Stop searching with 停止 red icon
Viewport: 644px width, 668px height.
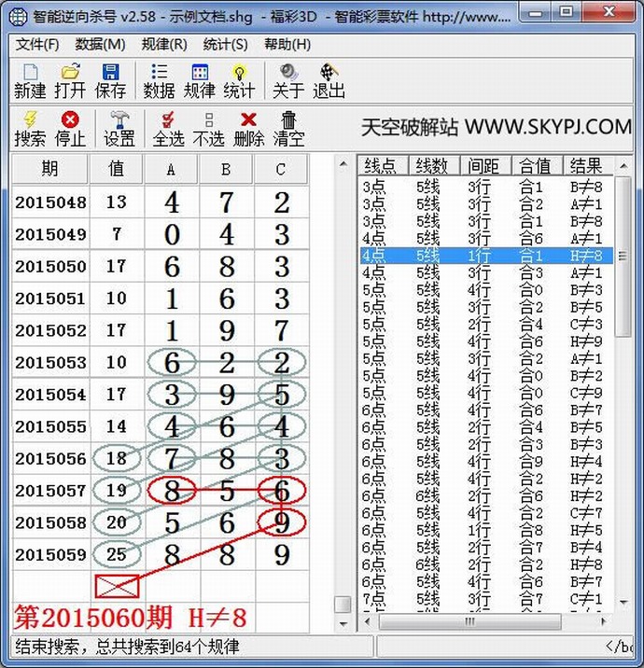coord(70,129)
